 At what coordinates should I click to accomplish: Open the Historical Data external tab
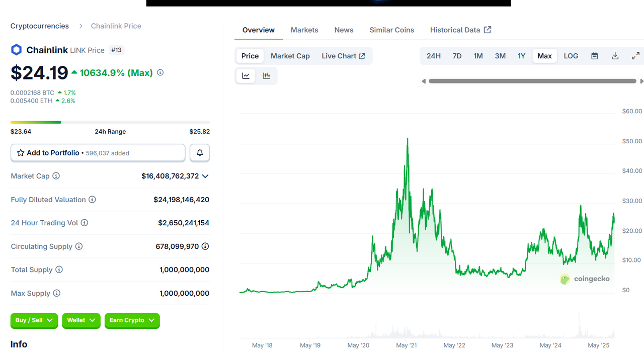(461, 30)
